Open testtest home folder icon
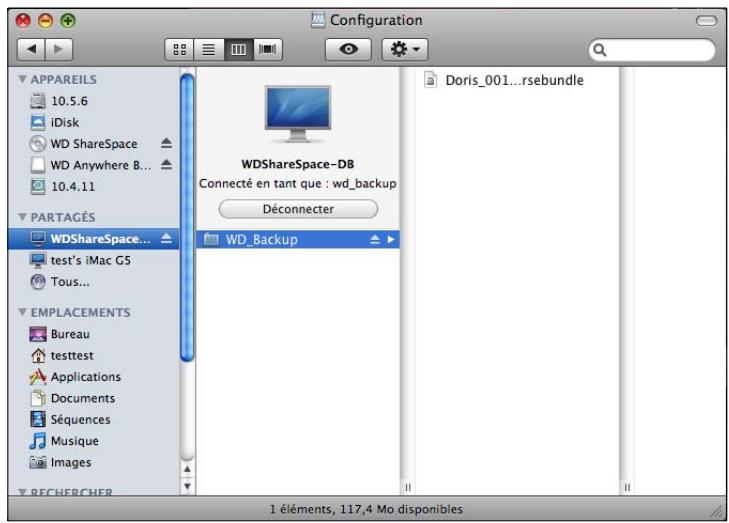 [38, 355]
